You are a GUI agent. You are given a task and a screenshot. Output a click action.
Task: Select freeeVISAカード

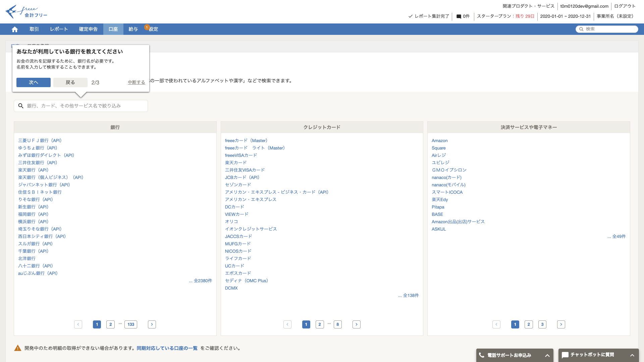pos(241,156)
